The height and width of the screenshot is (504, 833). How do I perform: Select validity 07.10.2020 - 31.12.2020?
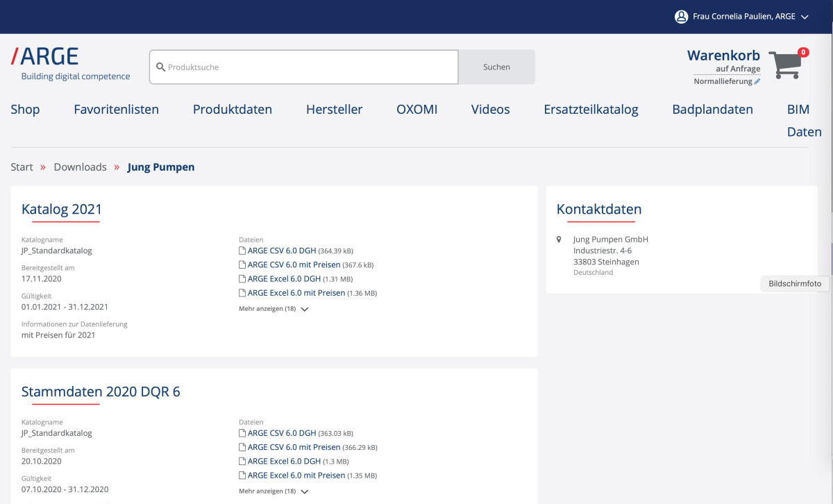pyautogui.click(x=65, y=489)
